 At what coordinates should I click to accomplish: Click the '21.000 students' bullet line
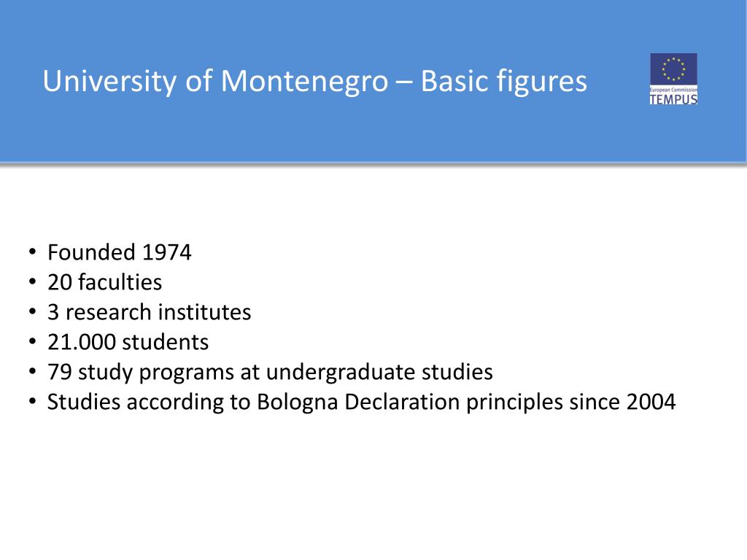coord(128,343)
